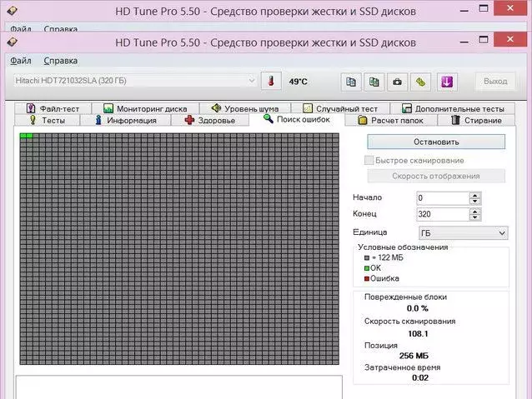Switch to the Тесты tab
The image size is (532, 399).
point(48,120)
